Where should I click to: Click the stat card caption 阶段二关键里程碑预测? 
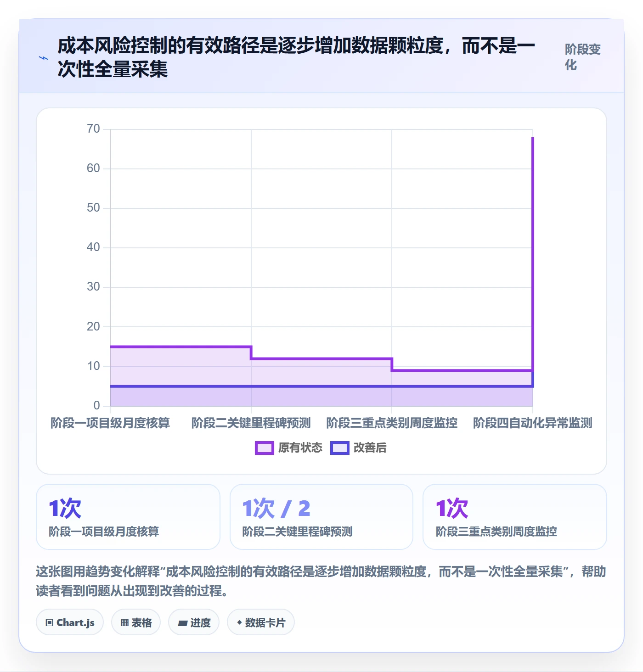pyautogui.click(x=298, y=532)
